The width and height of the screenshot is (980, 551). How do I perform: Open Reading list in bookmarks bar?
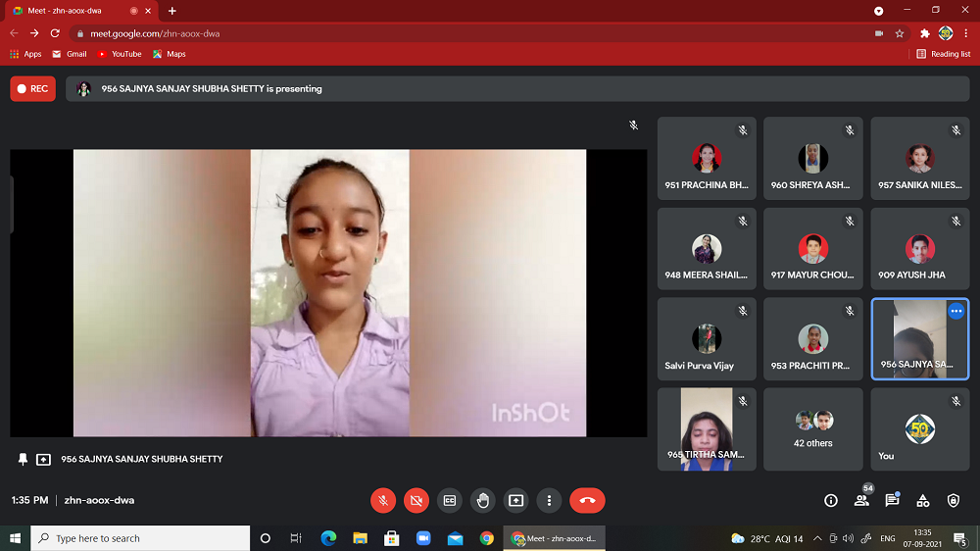944,54
